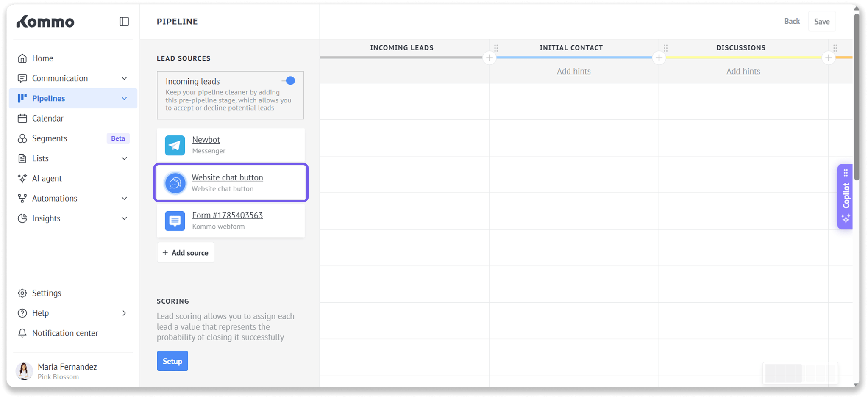Click the Copilot sparkle icon
Screen dimensions: 868x398
[846, 218]
